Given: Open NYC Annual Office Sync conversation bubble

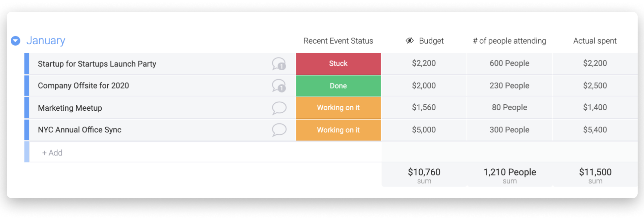Looking at the screenshot, I should click(x=279, y=130).
